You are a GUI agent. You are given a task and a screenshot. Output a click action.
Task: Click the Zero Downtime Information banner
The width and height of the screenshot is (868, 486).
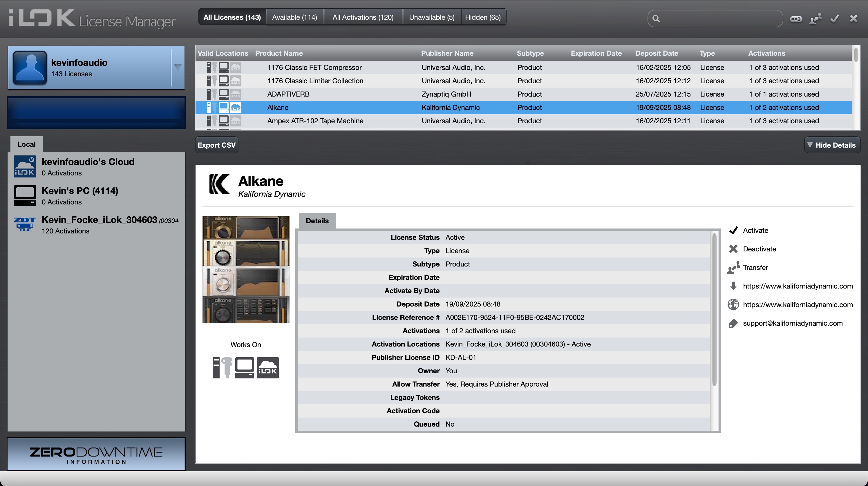coord(96,454)
